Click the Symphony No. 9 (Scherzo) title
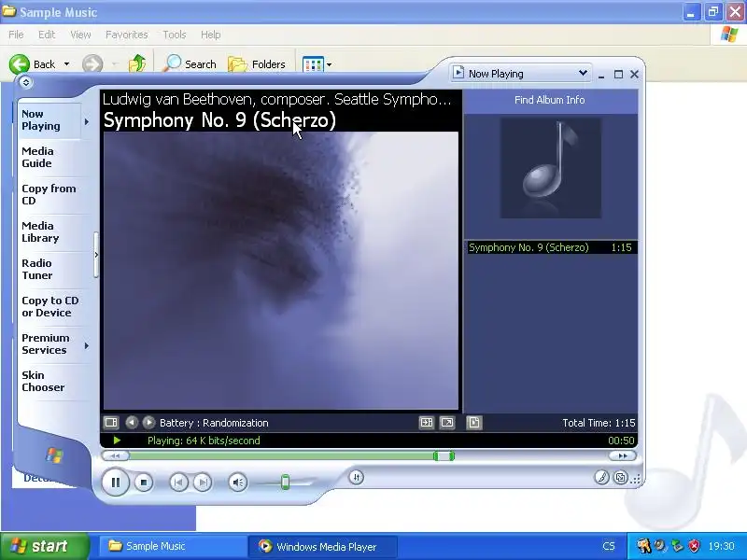This screenshot has width=747, height=560. point(219,120)
